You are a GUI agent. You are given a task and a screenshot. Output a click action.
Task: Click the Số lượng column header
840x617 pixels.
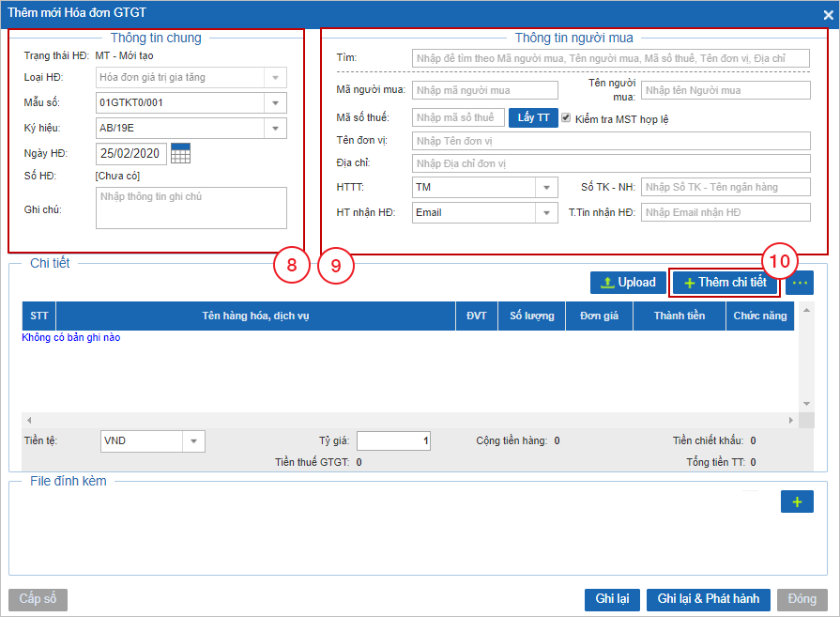point(531,316)
